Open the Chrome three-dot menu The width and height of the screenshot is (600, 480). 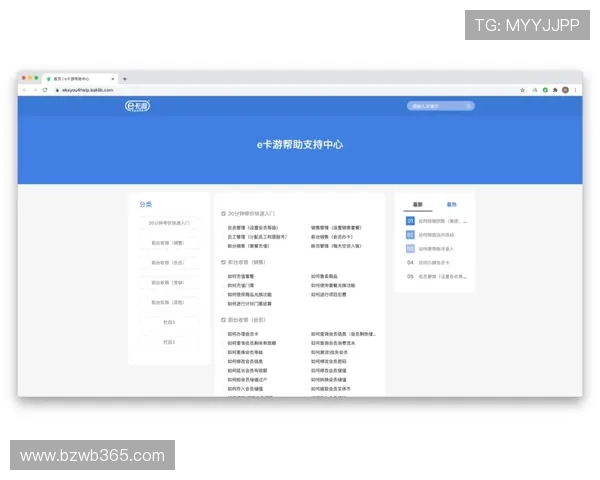click(575, 90)
